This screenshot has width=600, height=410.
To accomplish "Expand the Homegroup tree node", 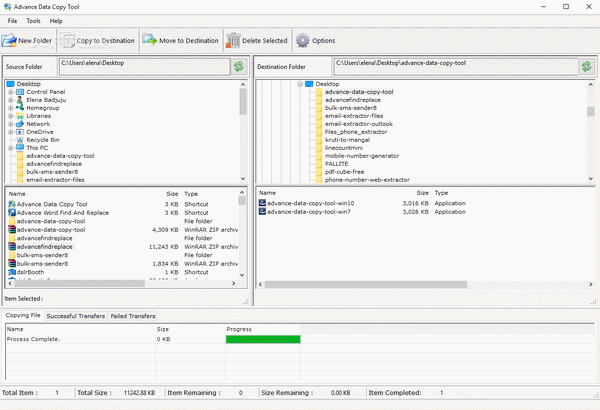I will click(x=11, y=108).
